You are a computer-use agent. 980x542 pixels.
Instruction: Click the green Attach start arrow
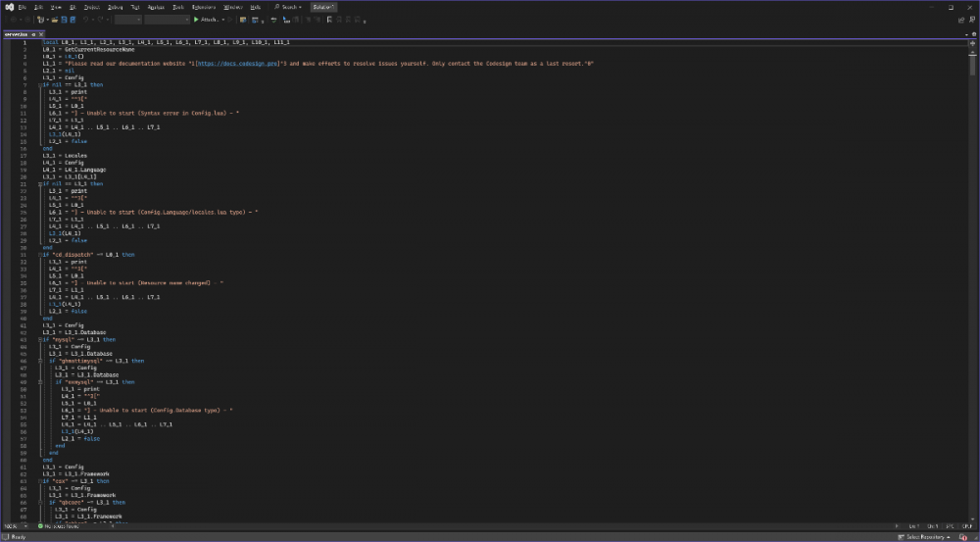pyautogui.click(x=196, y=19)
